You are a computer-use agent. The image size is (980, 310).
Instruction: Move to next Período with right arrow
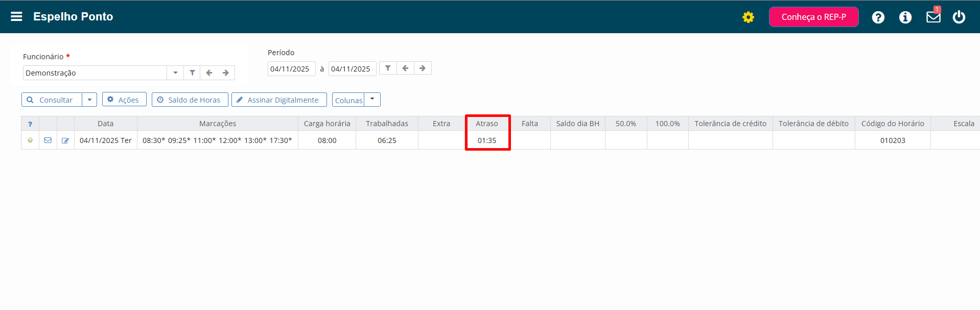(423, 68)
